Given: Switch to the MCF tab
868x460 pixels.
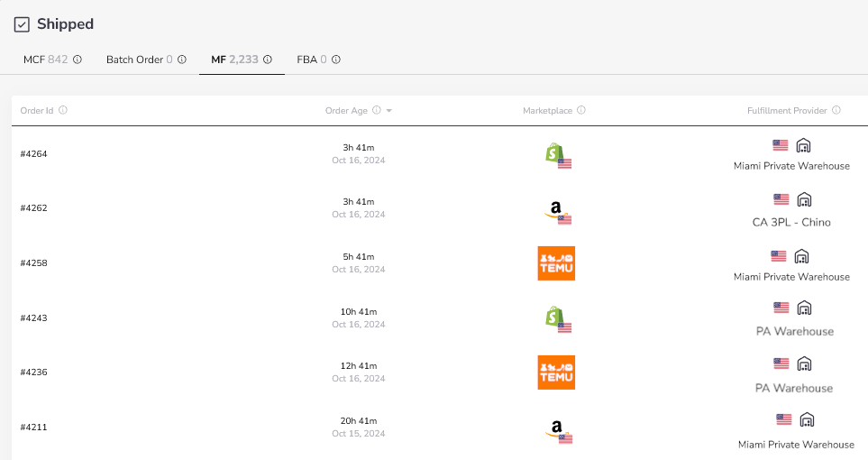Looking at the screenshot, I should point(44,60).
